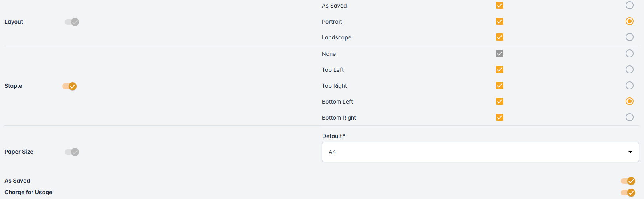
Task: Select As Saved as default layout
Action: [x=630, y=5]
